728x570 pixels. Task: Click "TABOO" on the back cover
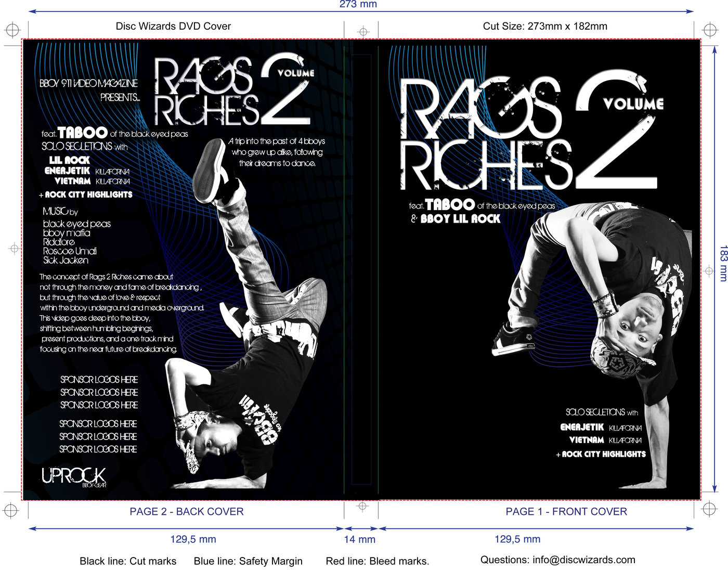coord(82,133)
